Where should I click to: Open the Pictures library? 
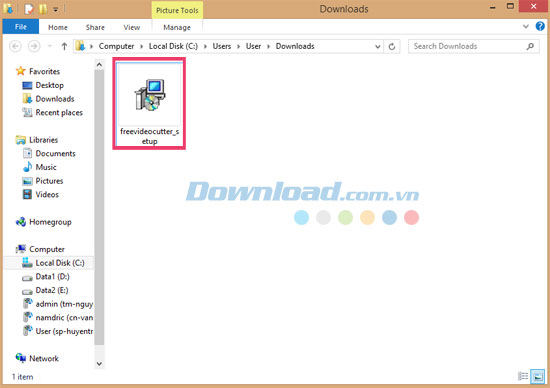49,181
